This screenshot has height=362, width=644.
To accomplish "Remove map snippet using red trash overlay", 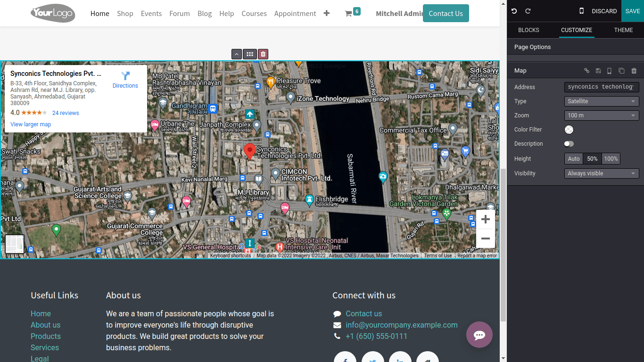I will tap(263, 54).
